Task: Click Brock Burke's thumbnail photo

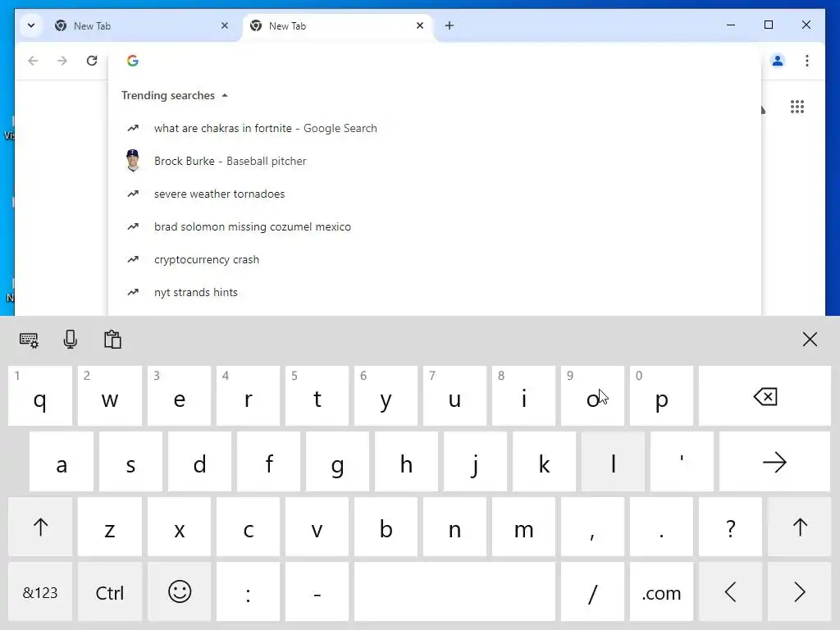Action: point(133,161)
